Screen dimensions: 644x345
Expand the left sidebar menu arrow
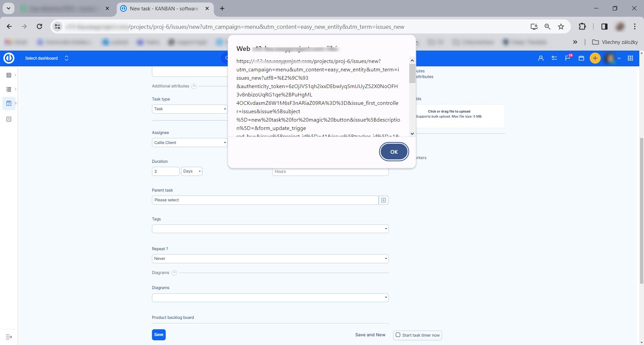(9, 337)
